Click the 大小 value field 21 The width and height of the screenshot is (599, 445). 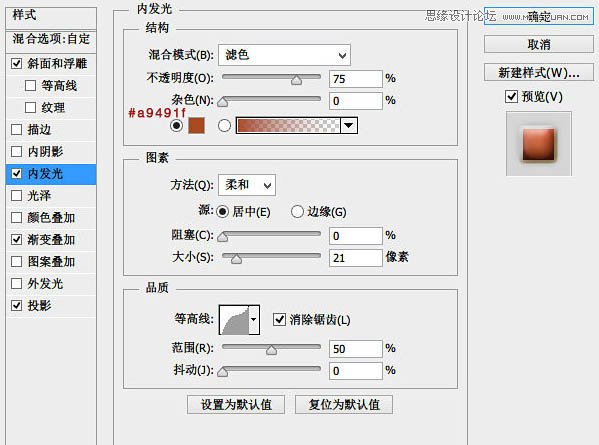pos(356,258)
